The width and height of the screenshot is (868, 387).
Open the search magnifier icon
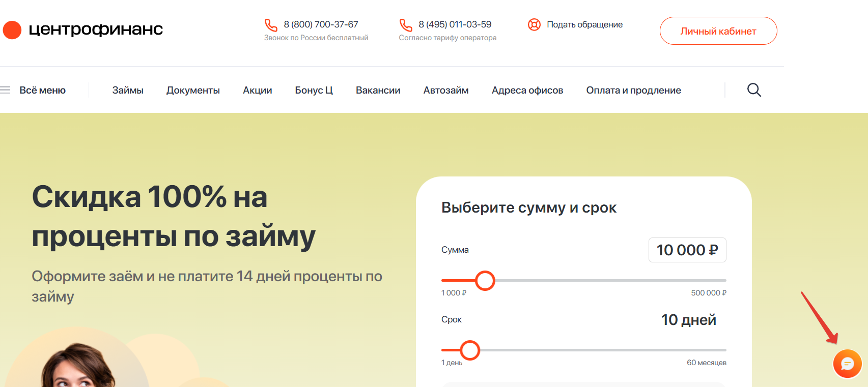[x=754, y=90]
